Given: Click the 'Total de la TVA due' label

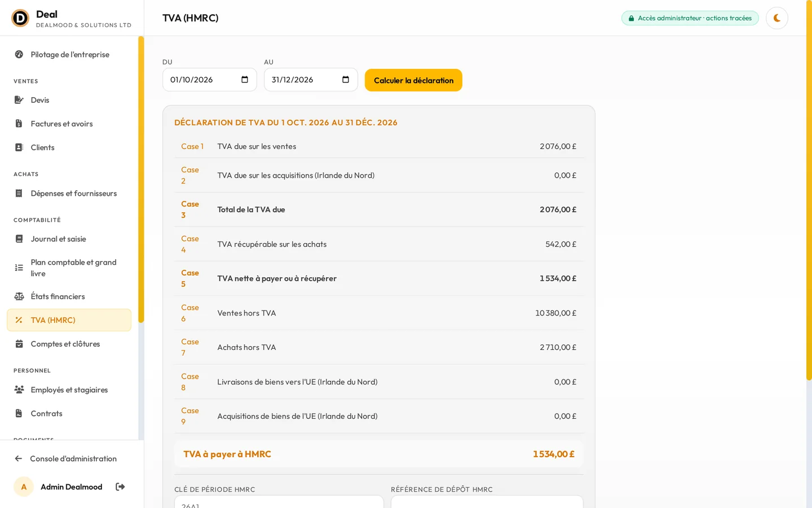Looking at the screenshot, I should tap(251, 209).
